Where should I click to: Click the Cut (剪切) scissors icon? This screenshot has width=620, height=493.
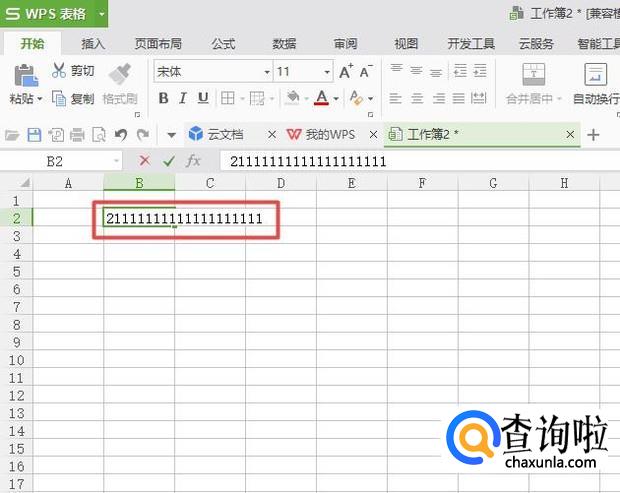tap(59, 71)
